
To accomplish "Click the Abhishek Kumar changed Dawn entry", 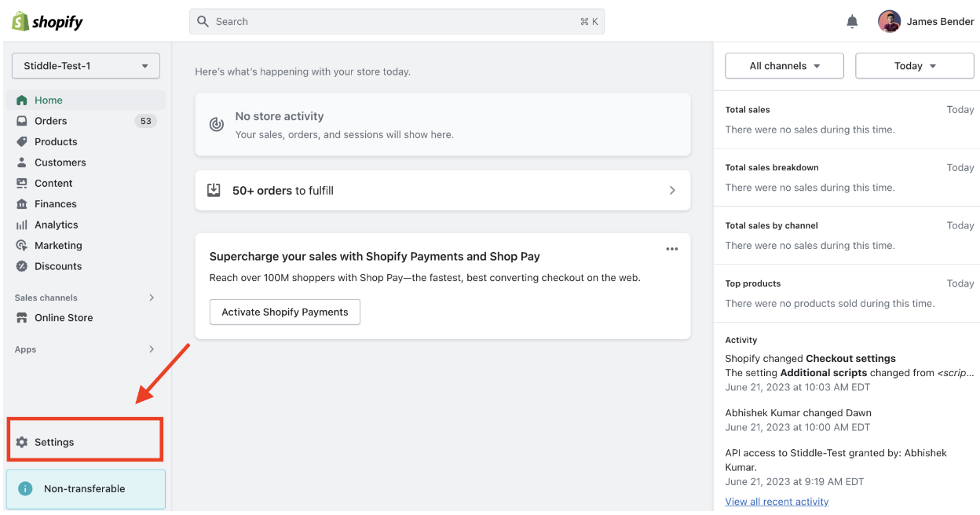I will click(x=798, y=420).
